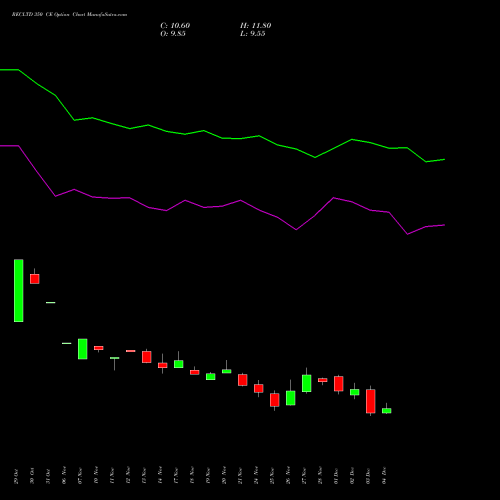Image resolution: width=500 pixels, height=500 pixels.
Task: Select the green candlestick above 19 Nov
Action: click(211, 377)
